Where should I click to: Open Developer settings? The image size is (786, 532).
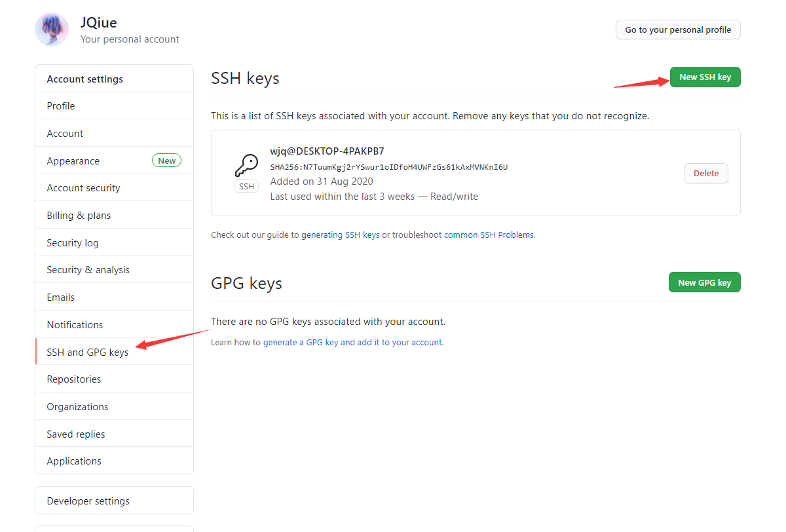[88, 501]
